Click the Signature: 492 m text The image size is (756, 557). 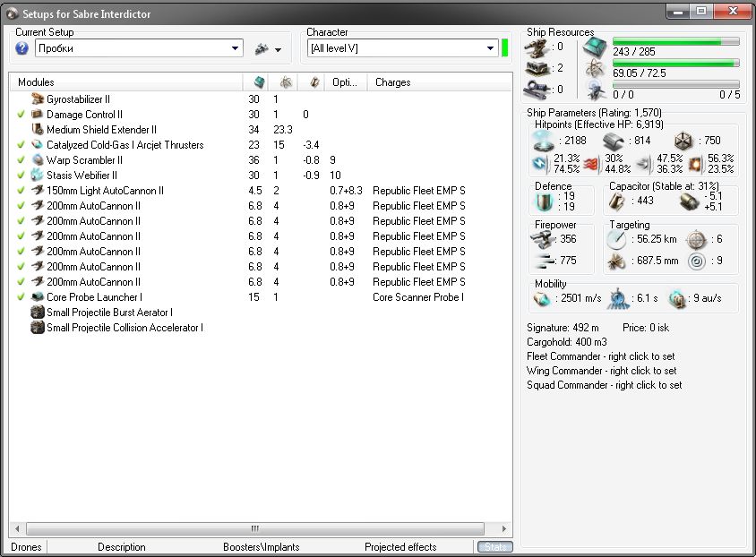pos(563,328)
